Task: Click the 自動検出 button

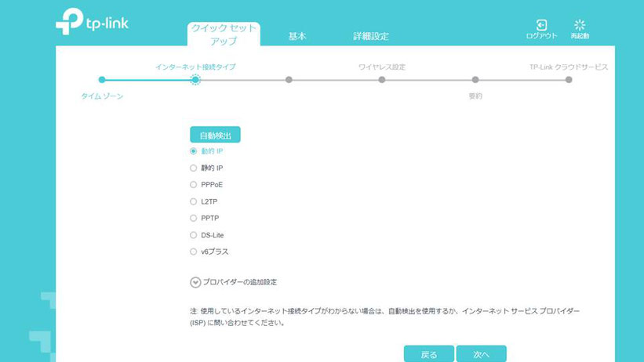Action: pyautogui.click(x=215, y=135)
